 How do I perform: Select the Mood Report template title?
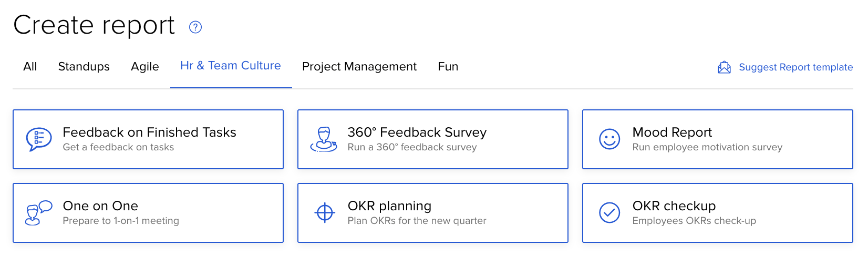[672, 132]
